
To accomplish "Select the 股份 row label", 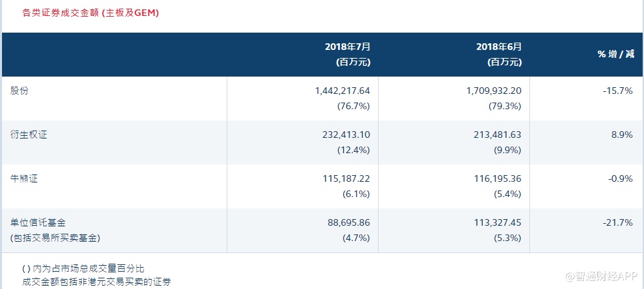I will [19, 91].
